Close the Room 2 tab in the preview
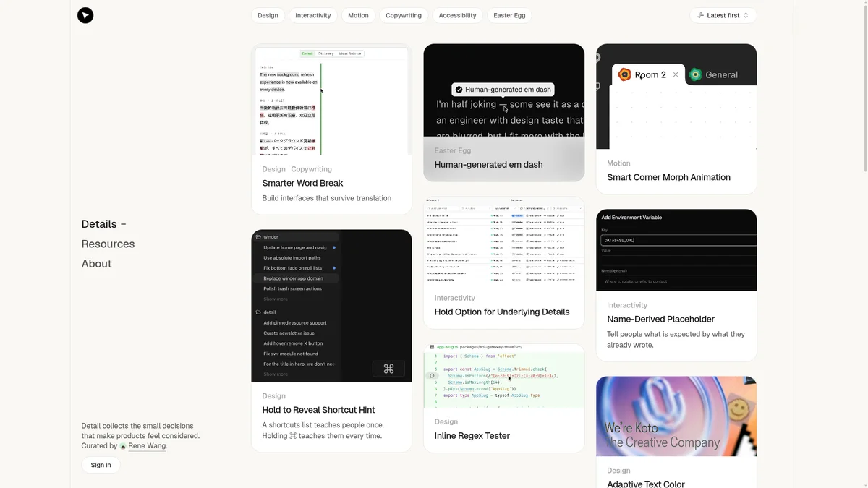 click(x=676, y=74)
